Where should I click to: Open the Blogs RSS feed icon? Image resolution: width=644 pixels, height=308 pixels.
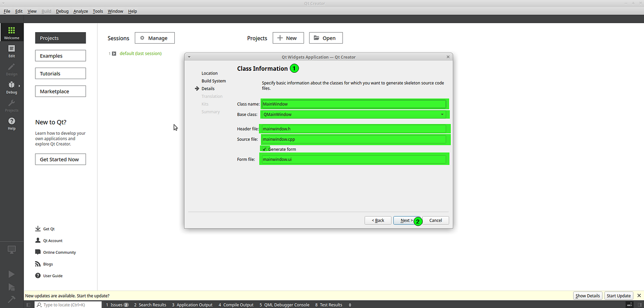(38, 264)
